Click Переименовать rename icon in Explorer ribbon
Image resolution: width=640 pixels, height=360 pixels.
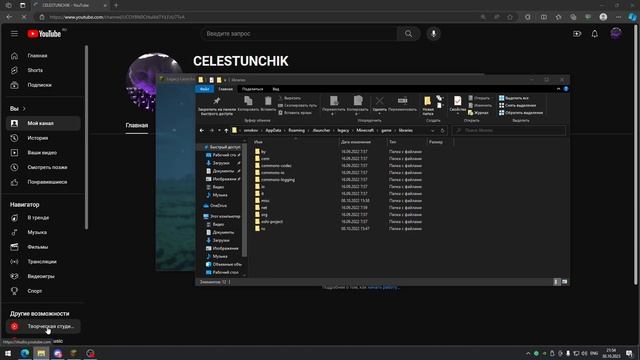pyautogui.click(x=402, y=104)
